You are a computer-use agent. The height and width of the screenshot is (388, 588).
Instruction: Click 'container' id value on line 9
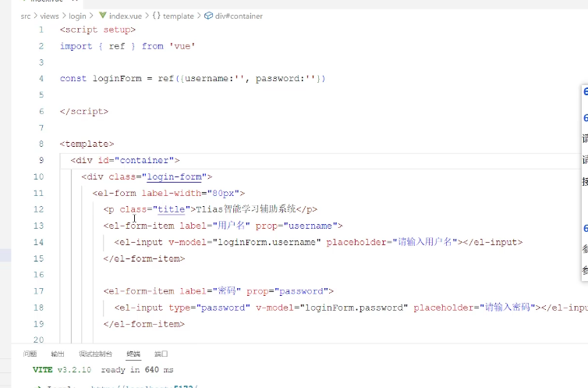click(x=144, y=161)
